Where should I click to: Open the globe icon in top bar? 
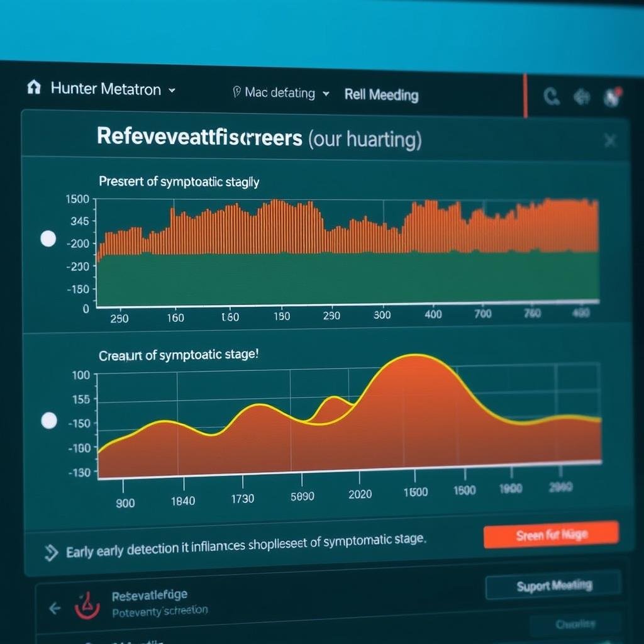[x=582, y=97]
